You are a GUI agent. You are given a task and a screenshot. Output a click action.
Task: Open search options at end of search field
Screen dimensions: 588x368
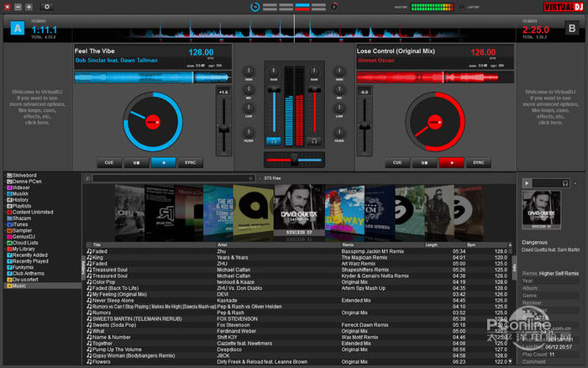(251, 179)
